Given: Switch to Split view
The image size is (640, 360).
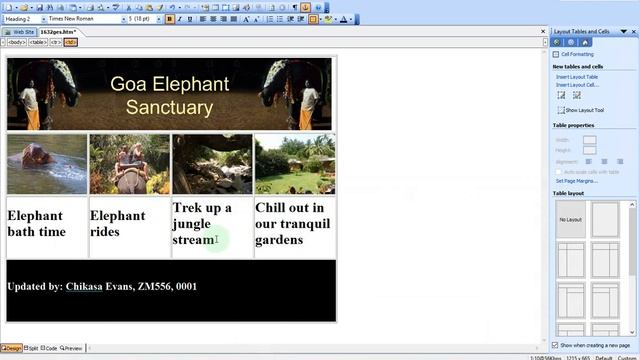Looking at the screenshot, I should tap(31, 348).
